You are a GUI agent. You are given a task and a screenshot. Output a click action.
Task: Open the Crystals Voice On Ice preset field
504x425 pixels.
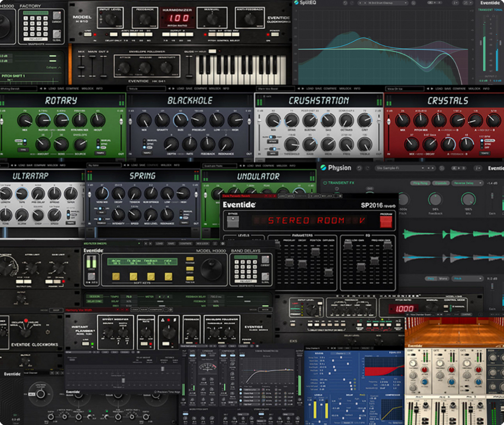(404, 89)
